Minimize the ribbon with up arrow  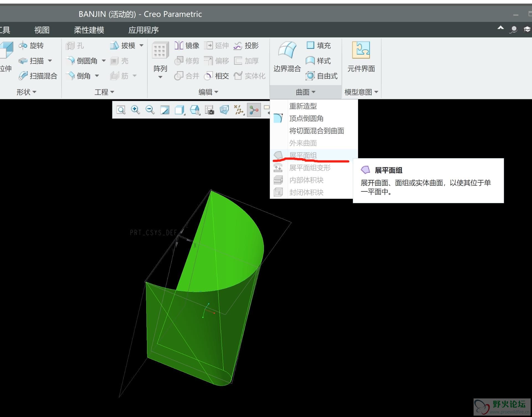click(501, 28)
